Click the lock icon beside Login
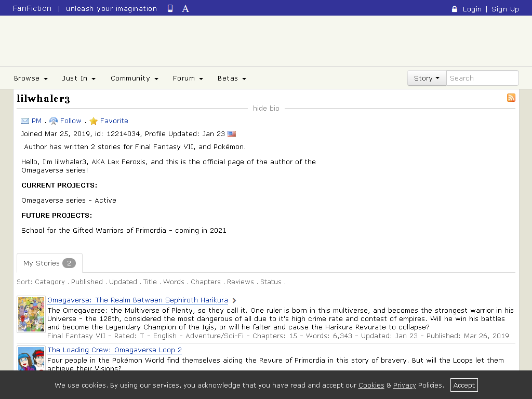This screenshot has width=532, height=399. point(454,9)
